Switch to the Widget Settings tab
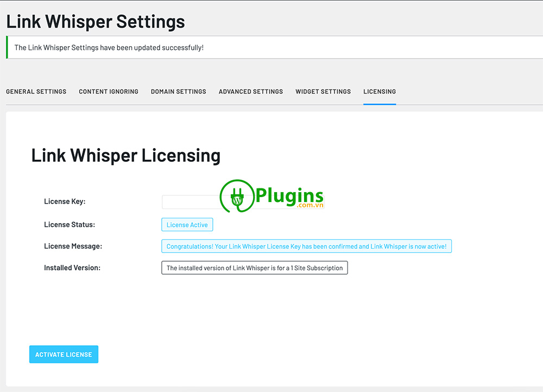Image resolution: width=543 pixels, height=392 pixels. click(x=323, y=91)
